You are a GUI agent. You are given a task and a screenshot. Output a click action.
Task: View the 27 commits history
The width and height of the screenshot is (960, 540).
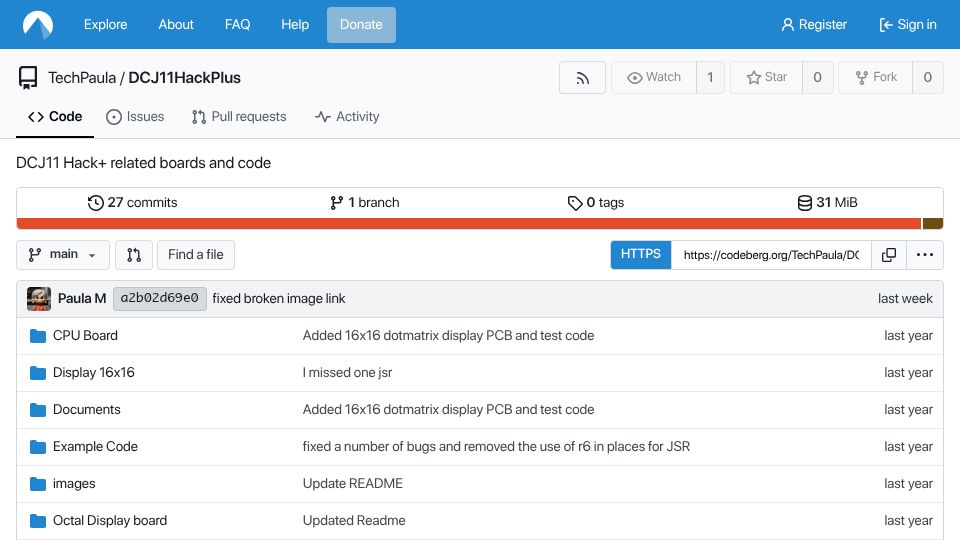pos(133,203)
